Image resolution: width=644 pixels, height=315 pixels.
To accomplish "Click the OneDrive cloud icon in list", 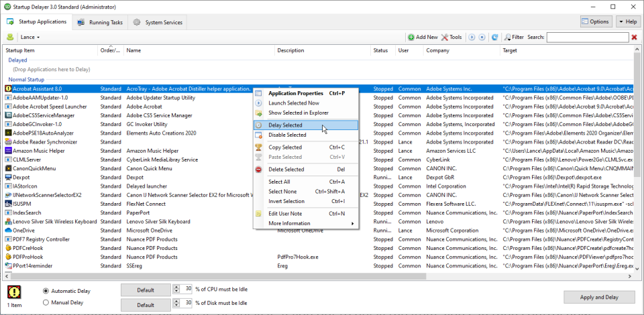I will (x=8, y=231).
